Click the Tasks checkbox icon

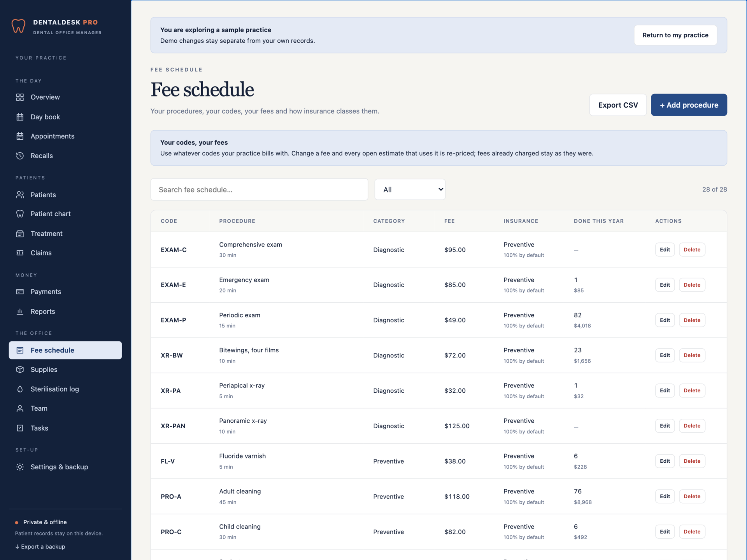point(20,428)
